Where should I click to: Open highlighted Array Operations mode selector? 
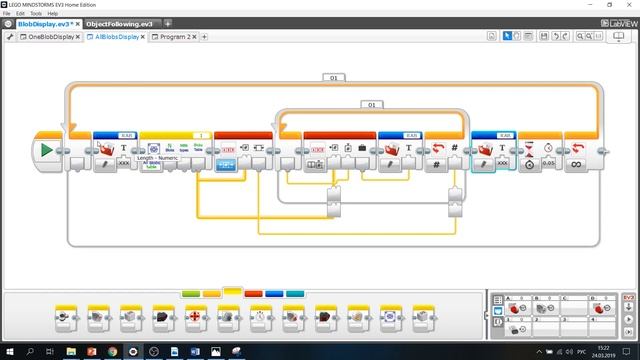click(226, 164)
